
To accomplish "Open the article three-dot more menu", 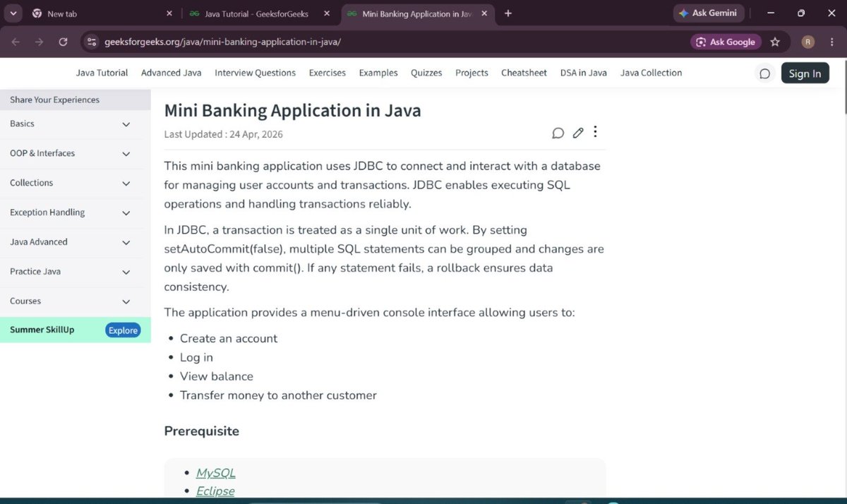I will pos(596,131).
